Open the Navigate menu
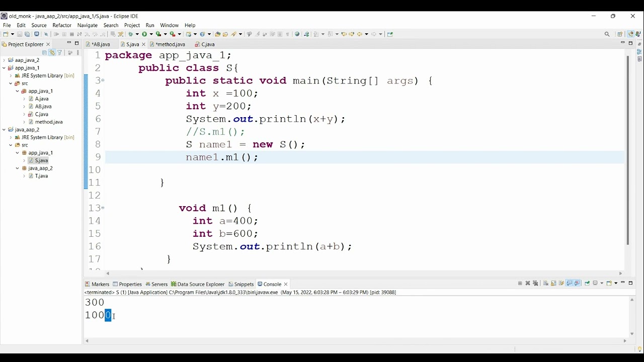Screen dimensions: 644x362 tap(88, 25)
